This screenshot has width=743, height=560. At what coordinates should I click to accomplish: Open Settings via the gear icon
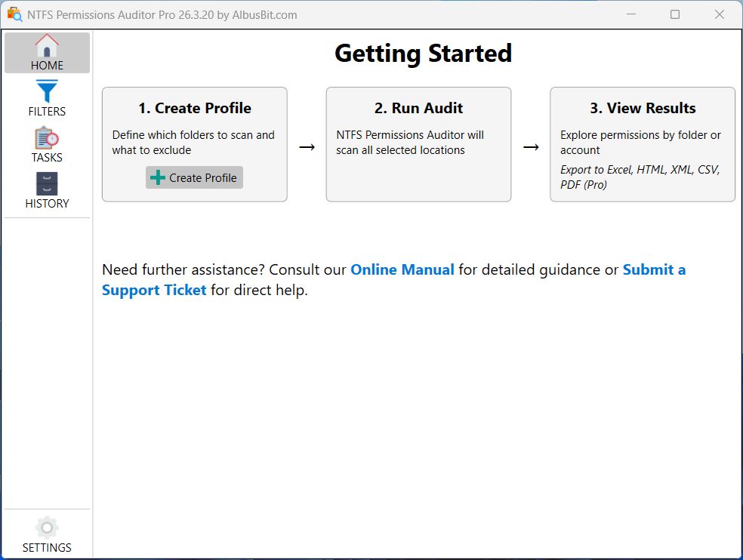click(47, 528)
